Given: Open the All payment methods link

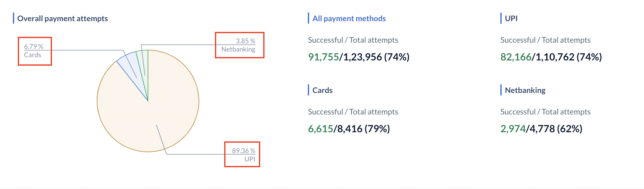Looking at the screenshot, I should [x=349, y=18].
